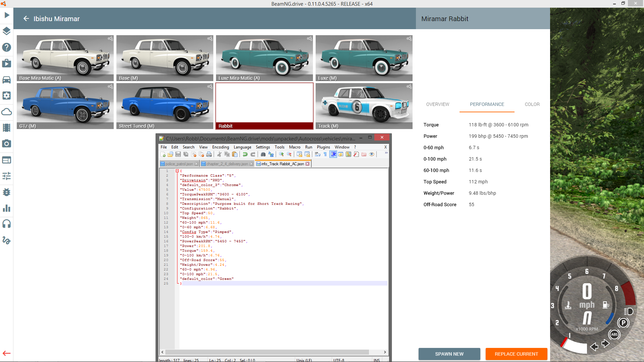Select the Base Mira-Matic (A) configuration thumbnail
The width and height of the screenshot is (644, 362).
(65, 58)
